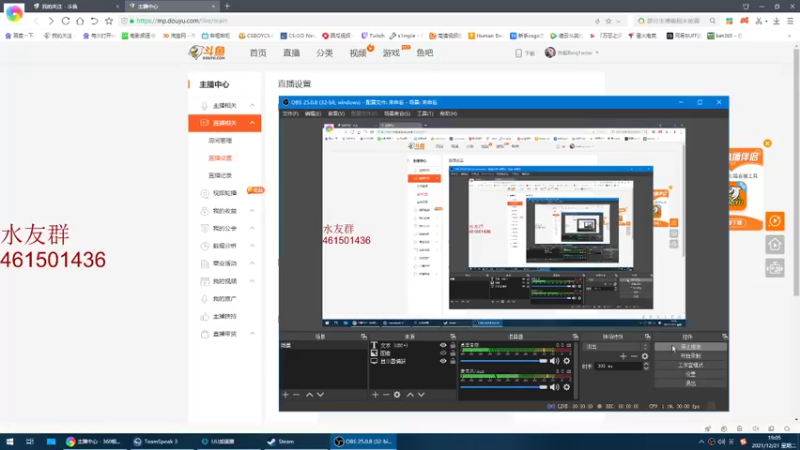Image resolution: width=800 pixels, height=450 pixels.
Task: Open source properties gear in Sources panel
Action: (x=397, y=394)
